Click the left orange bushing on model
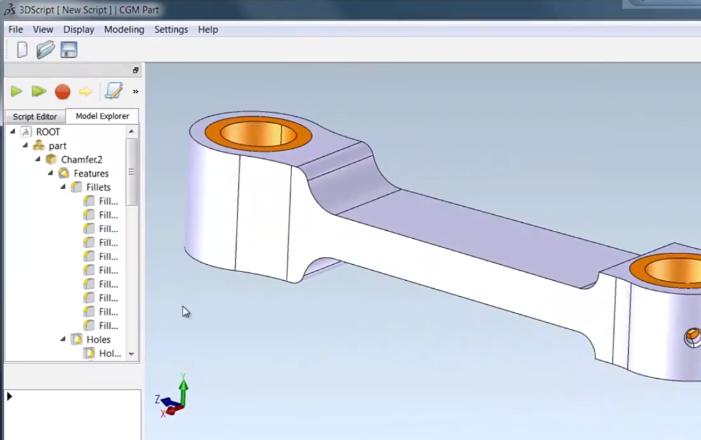 click(x=258, y=134)
